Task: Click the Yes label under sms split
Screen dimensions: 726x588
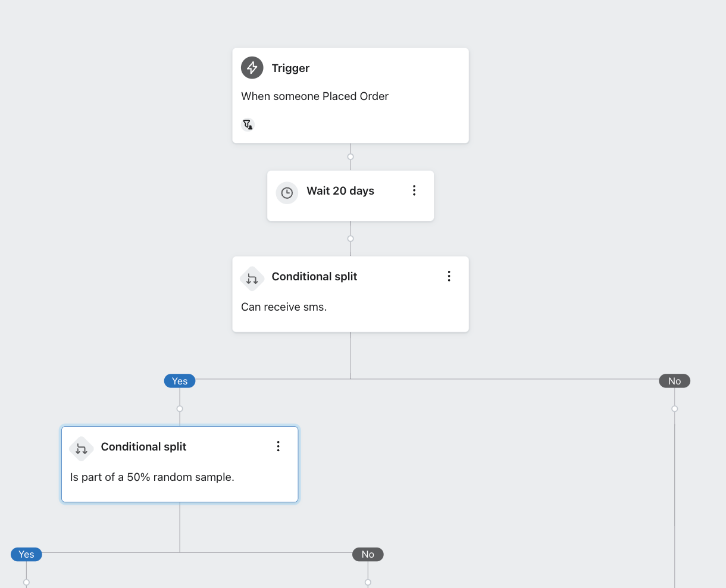Action: tap(180, 381)
